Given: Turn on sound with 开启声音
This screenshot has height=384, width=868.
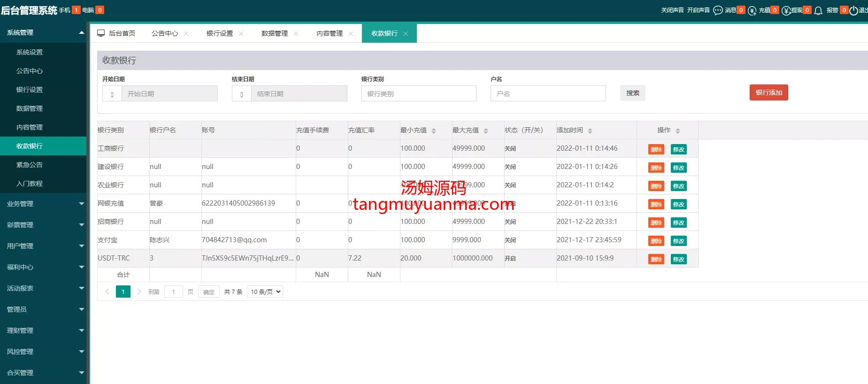Looking at the screenshot, I should pos(698,10).
